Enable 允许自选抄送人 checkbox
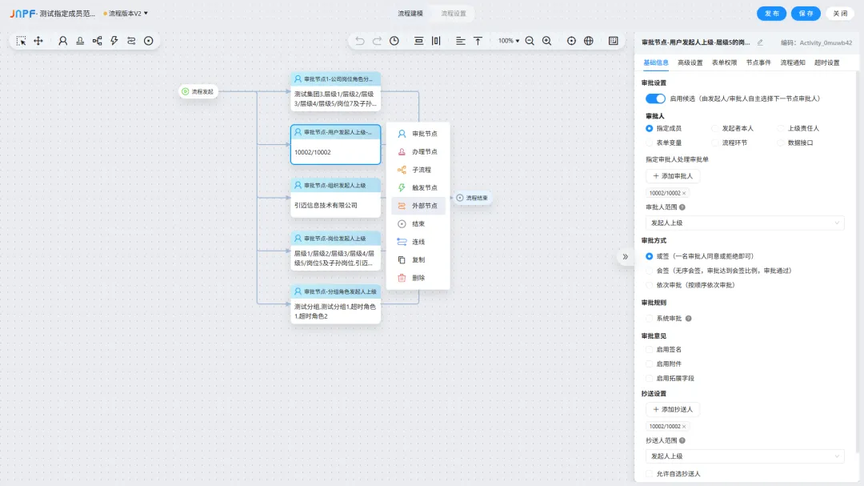The height and width of the screenshot is (486, 864). point(649,474)
